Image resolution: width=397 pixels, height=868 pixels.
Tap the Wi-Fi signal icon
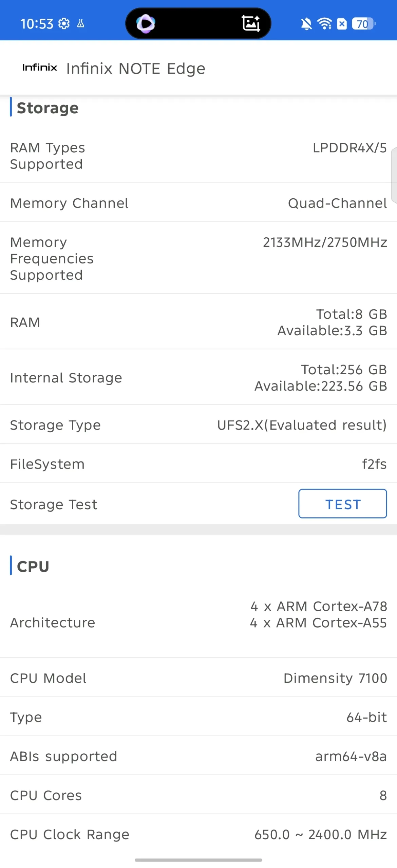click(x=324, y=24)
